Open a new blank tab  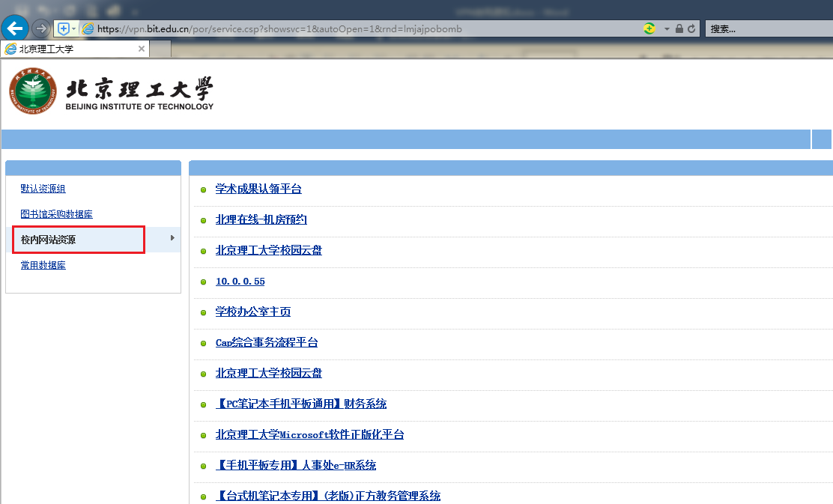pyautogui.click(x=160, y=49)
